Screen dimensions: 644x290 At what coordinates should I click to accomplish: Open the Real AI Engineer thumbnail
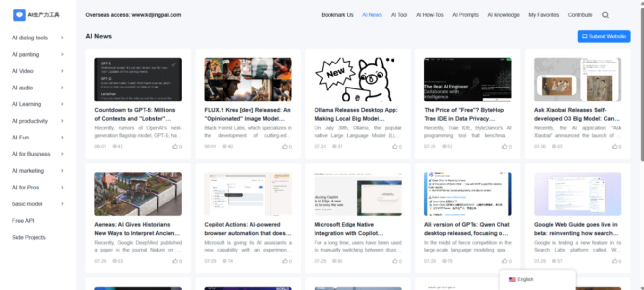click(x=467, y=79)
